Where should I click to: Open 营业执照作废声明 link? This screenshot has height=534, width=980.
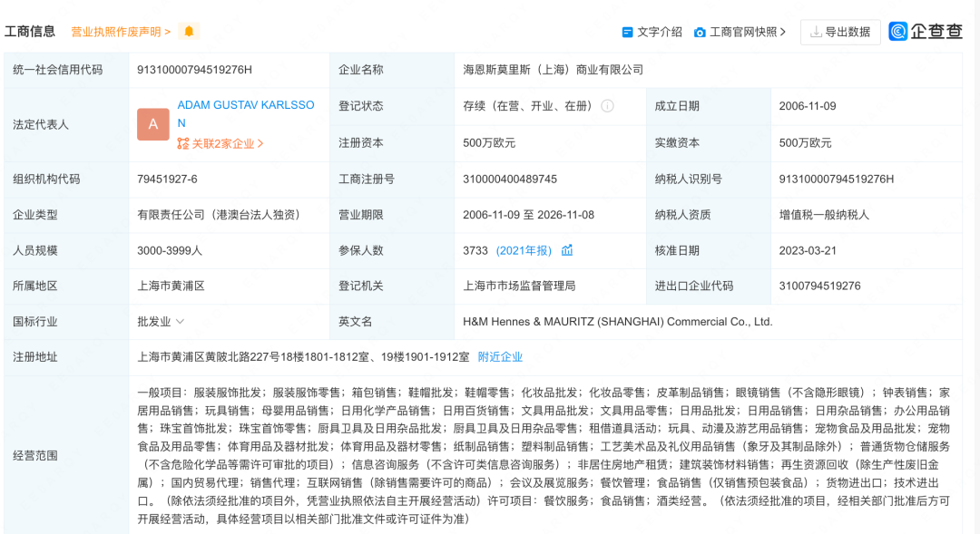point(120,32)
